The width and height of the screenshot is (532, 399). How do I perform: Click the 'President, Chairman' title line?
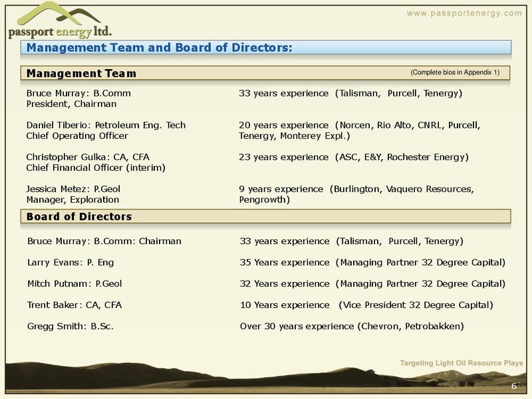71,104
